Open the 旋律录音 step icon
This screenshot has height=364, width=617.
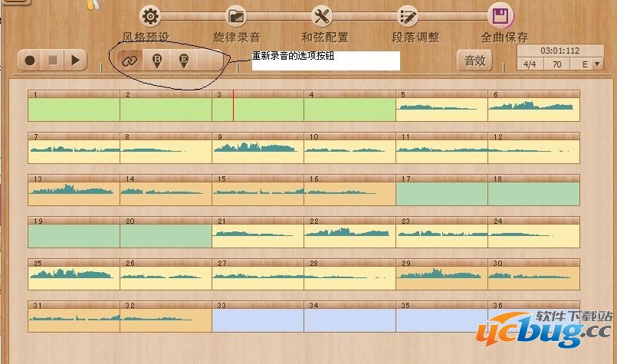click(x=237, y=16)
